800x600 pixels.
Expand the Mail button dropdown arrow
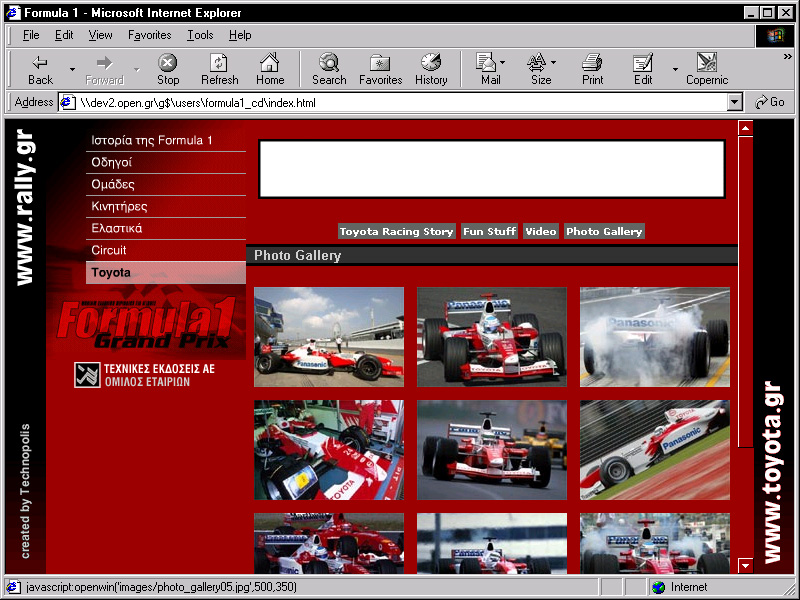pos(503,62)
